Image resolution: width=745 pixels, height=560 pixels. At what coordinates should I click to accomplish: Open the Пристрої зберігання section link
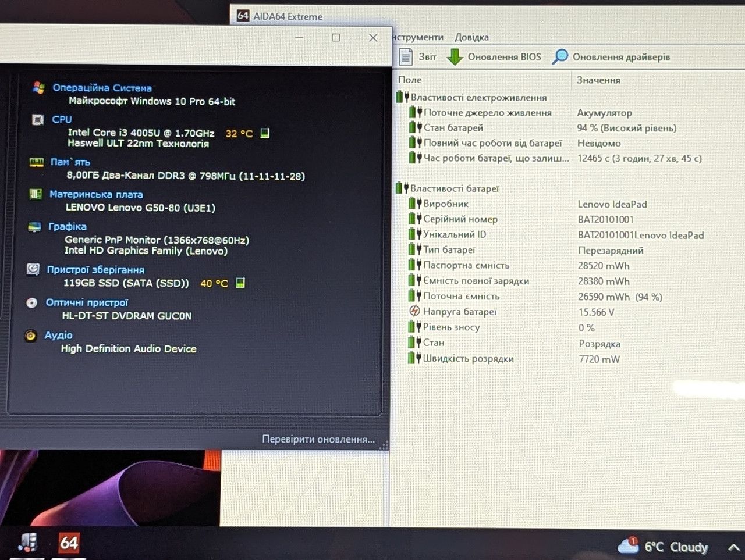[x=95, y=270]
